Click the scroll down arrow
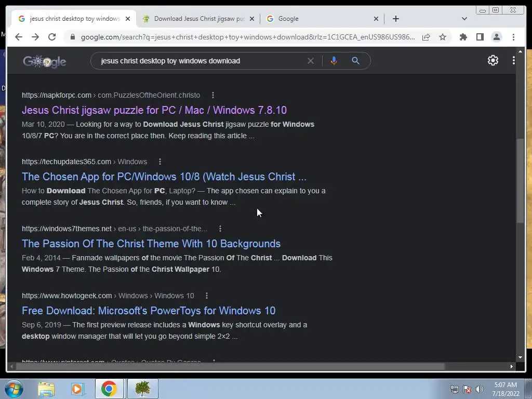Image resolution: width=532 pixels, height=399 pixels. coord(520,357)
